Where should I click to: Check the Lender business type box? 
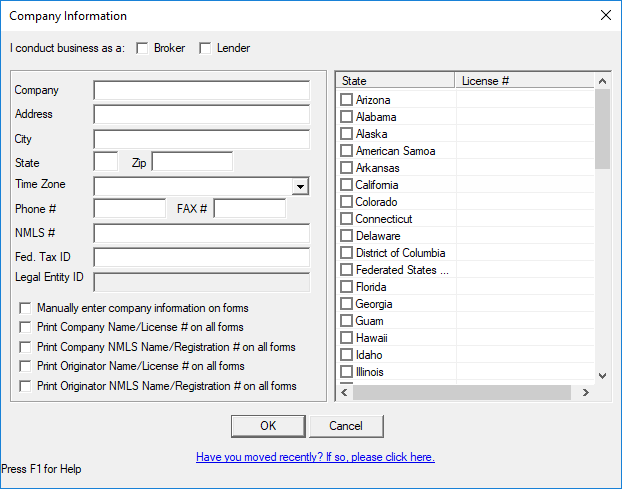click(x=205, y=48)
